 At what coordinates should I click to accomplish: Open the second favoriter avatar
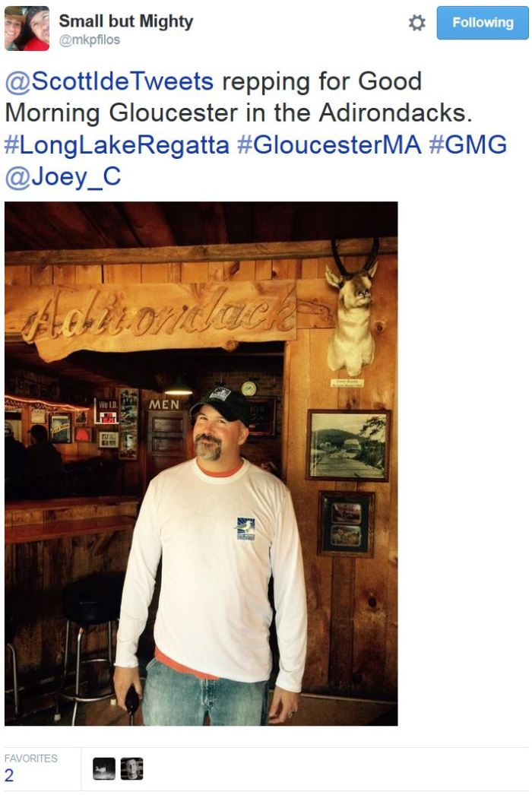point(131,768)
